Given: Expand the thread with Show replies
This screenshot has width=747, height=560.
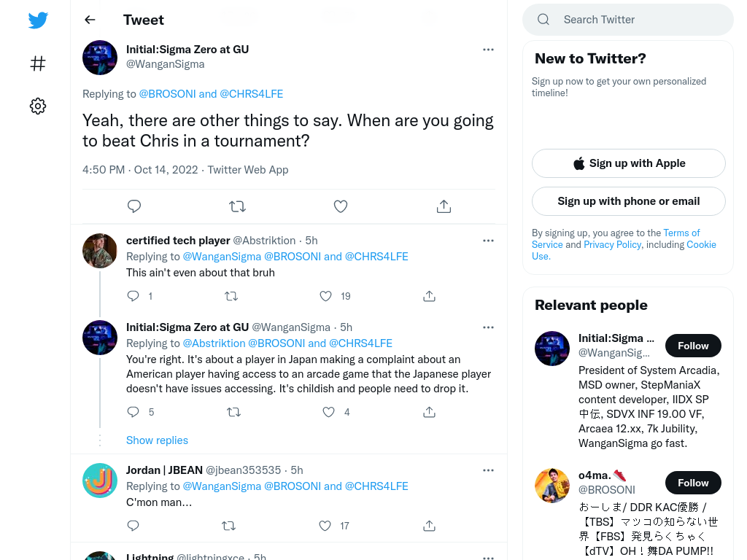Looking at the screenshot, I should (158, 440).
